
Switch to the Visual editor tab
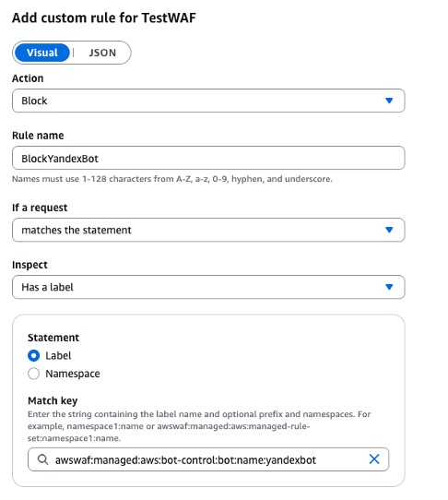click(x=42, y=53)
